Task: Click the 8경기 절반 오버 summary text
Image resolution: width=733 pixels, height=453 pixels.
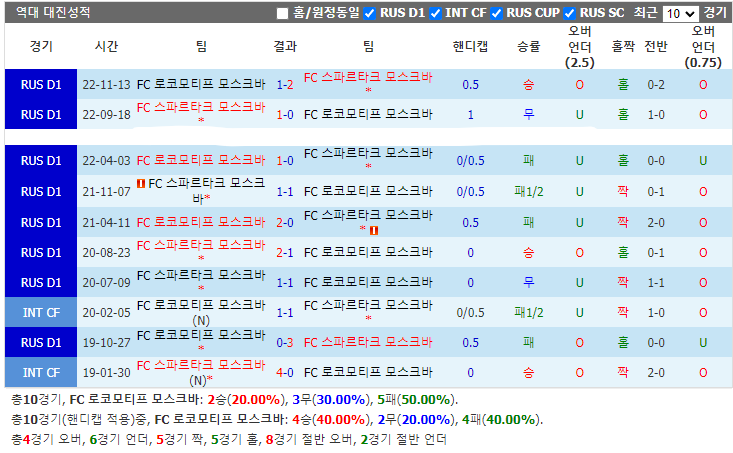Action: click(x=309, y=439)
